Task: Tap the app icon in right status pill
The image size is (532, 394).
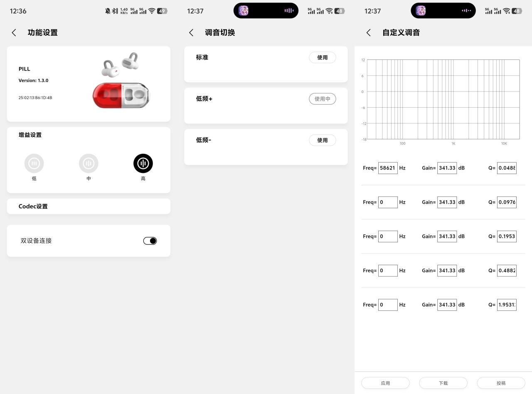Action: tap(421, 11)
